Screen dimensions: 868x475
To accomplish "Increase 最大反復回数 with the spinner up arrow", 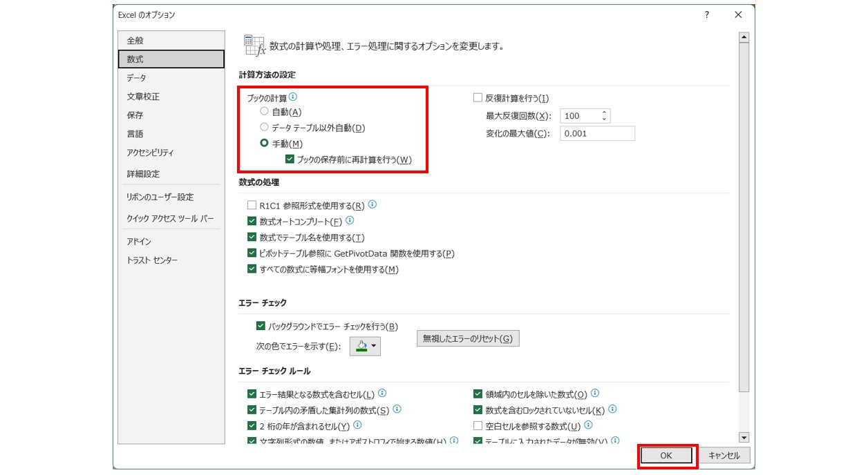I will (x=605, y=113).
